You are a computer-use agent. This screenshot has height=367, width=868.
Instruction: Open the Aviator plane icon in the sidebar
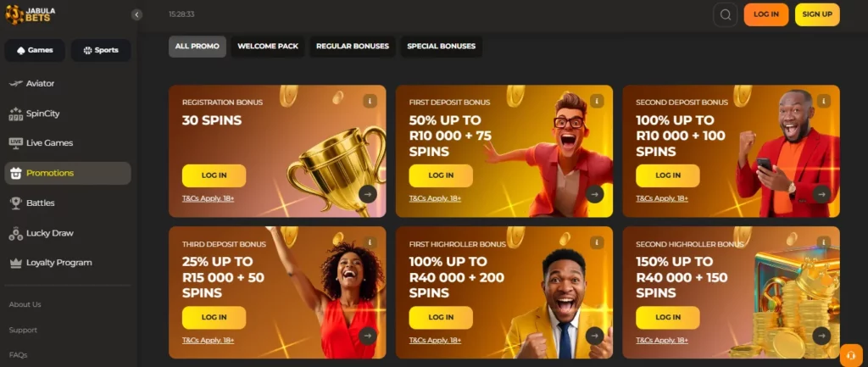tap(15, 84)
